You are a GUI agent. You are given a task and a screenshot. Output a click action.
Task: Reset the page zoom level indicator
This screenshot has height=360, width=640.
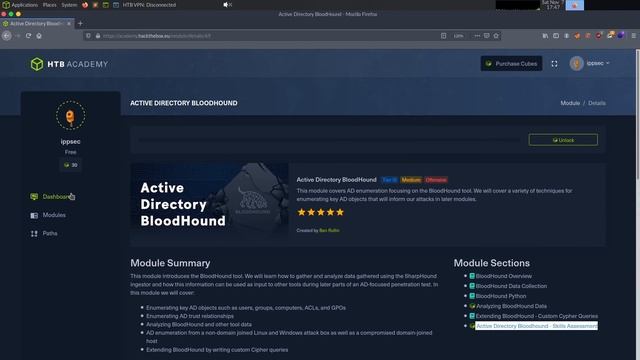pyautogui.click(x=458, y=36)
